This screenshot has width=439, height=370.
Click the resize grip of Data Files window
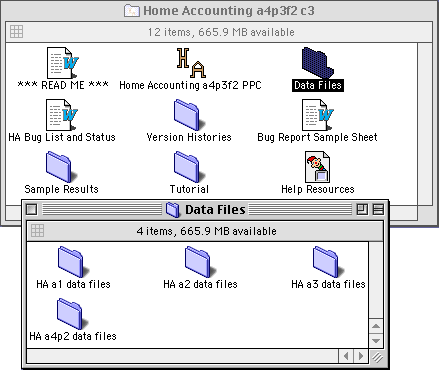pyautogui.click(x=377, y=357)
